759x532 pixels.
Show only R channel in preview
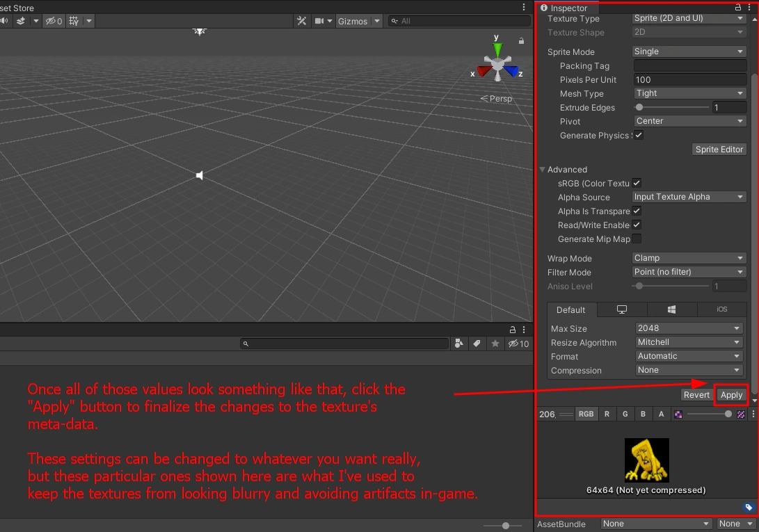pos(607,414)
